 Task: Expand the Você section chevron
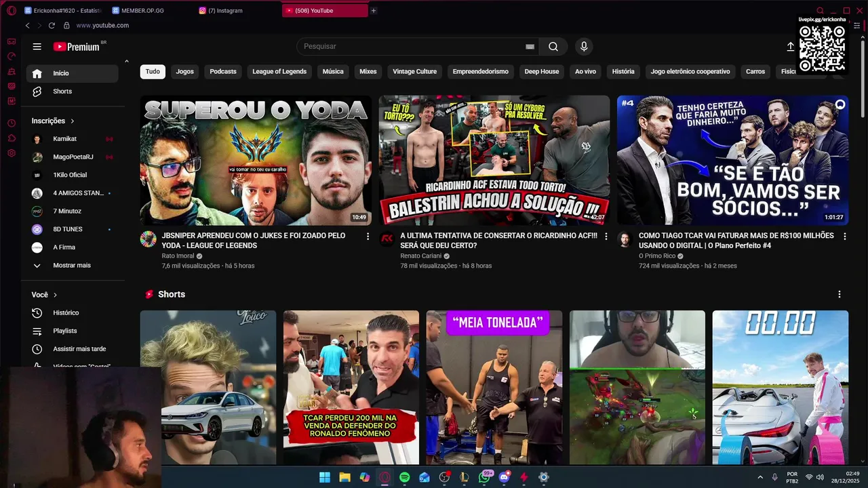click(56, 296)
